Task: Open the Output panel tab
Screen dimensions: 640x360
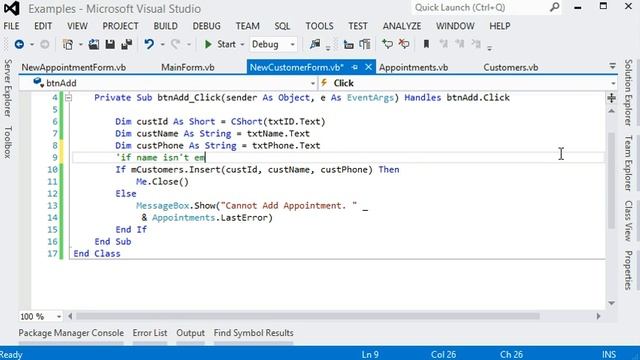Action: tap(190, 333)
